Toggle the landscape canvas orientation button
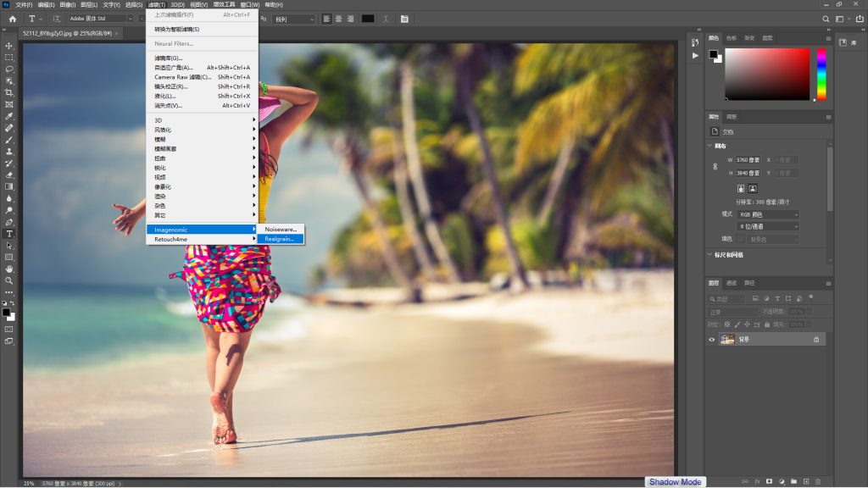868x488 pixels. pyautogui.click(x=753, y=188)
